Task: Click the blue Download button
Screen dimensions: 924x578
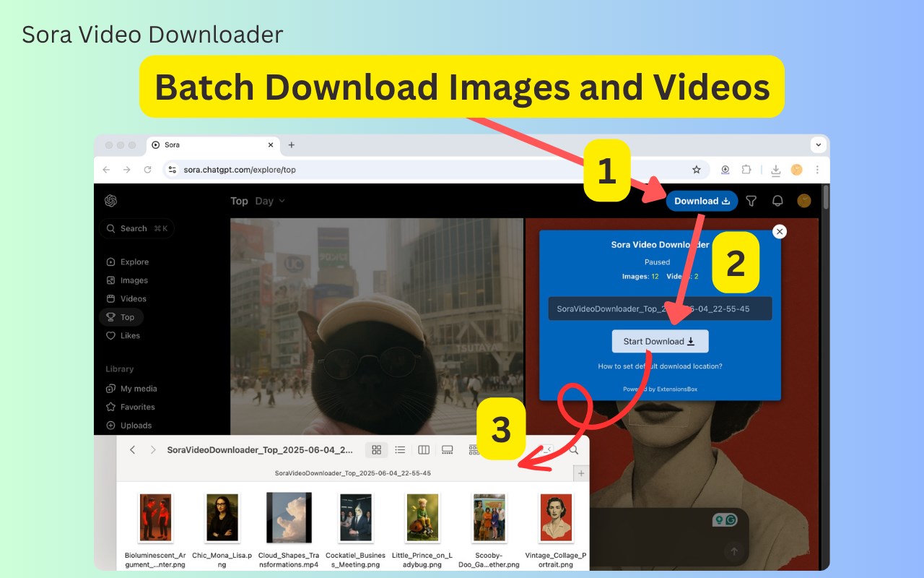Action: click(702, 201)
